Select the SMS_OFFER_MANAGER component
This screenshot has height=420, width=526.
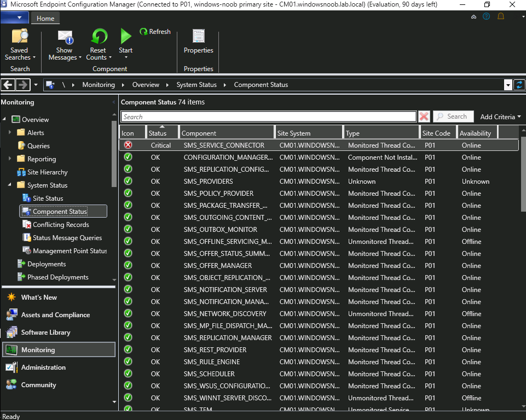coord(319,265)
